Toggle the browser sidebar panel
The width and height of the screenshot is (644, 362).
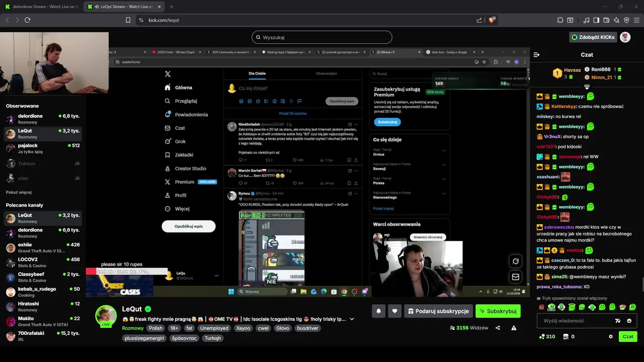[x=596, y=20]
